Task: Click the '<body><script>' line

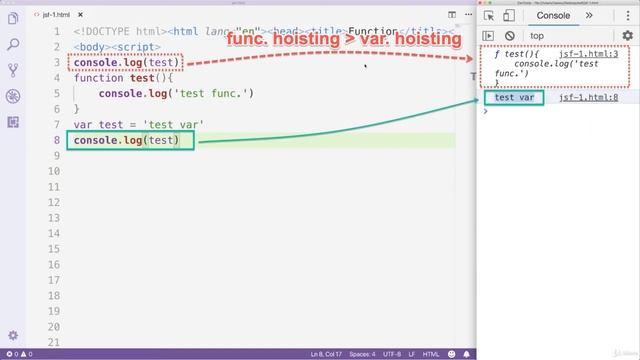Action: pos(117,47)
